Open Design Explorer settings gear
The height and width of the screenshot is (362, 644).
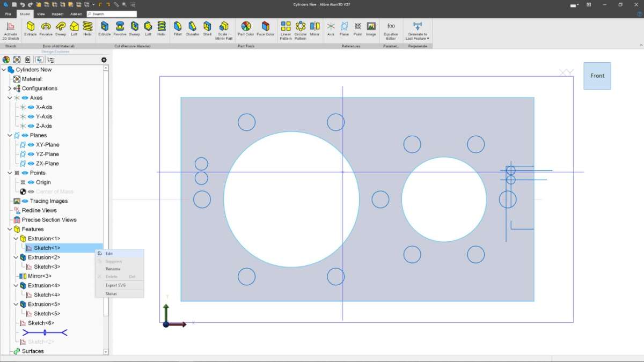pyautogui.click(x=104, y=60)
